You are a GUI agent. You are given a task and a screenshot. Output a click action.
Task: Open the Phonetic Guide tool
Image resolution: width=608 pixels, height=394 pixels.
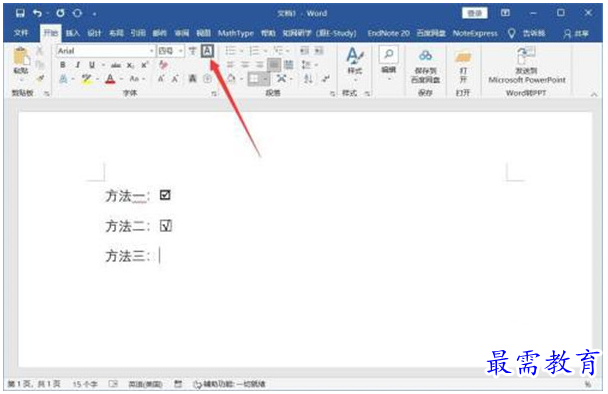(192, 51)
